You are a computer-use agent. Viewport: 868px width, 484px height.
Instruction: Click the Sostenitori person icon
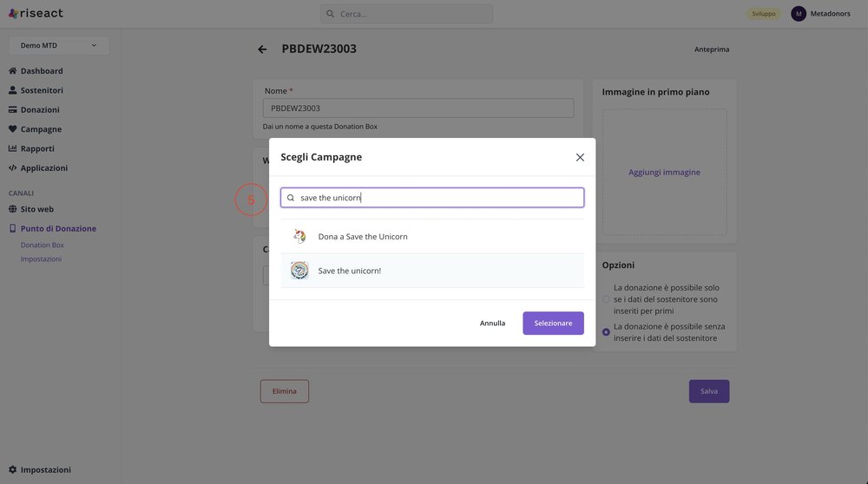13,90
